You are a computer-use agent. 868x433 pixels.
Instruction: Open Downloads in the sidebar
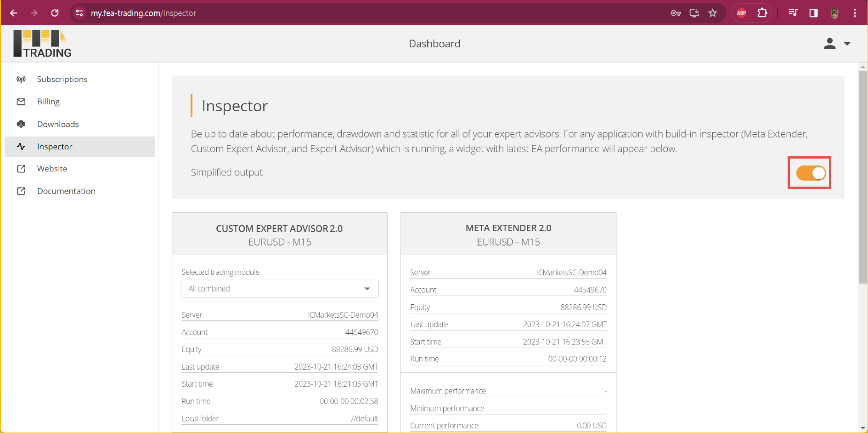(x=80, y=124)
